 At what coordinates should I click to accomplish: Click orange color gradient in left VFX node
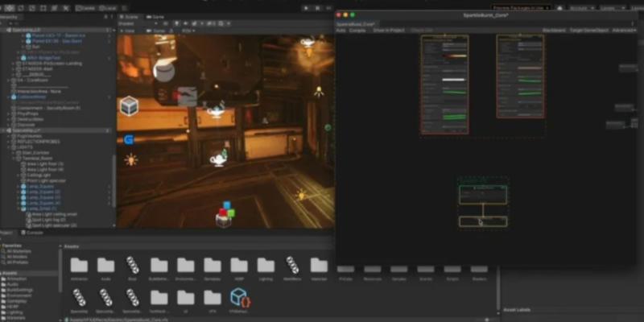tap(454, 56)
